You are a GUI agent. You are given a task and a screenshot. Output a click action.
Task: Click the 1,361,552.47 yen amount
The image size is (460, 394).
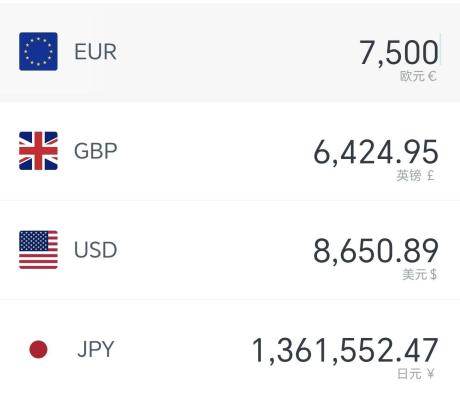(x=345, y=350)
